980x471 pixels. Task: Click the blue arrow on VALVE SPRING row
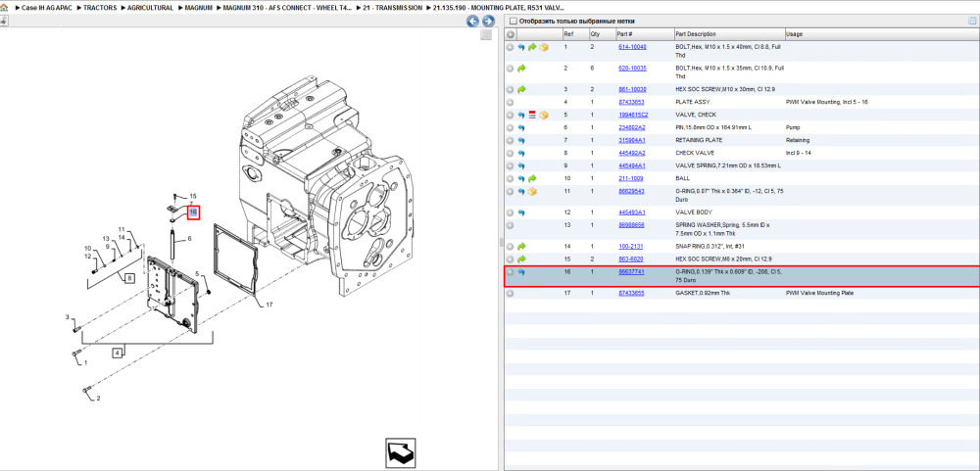(x=521, y=165)
